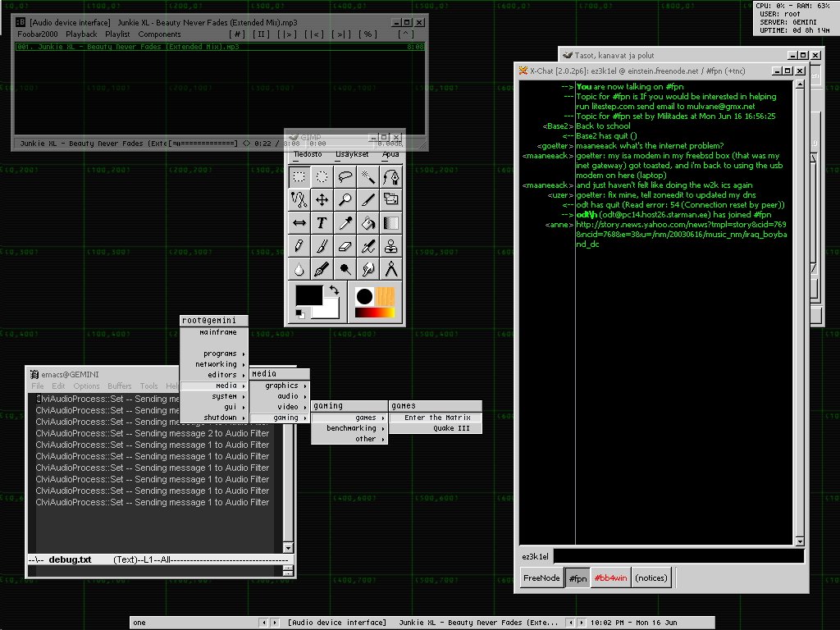840x630 pixels.
Task: Click the play [ |> ] button
Action: tap(287, 34)
